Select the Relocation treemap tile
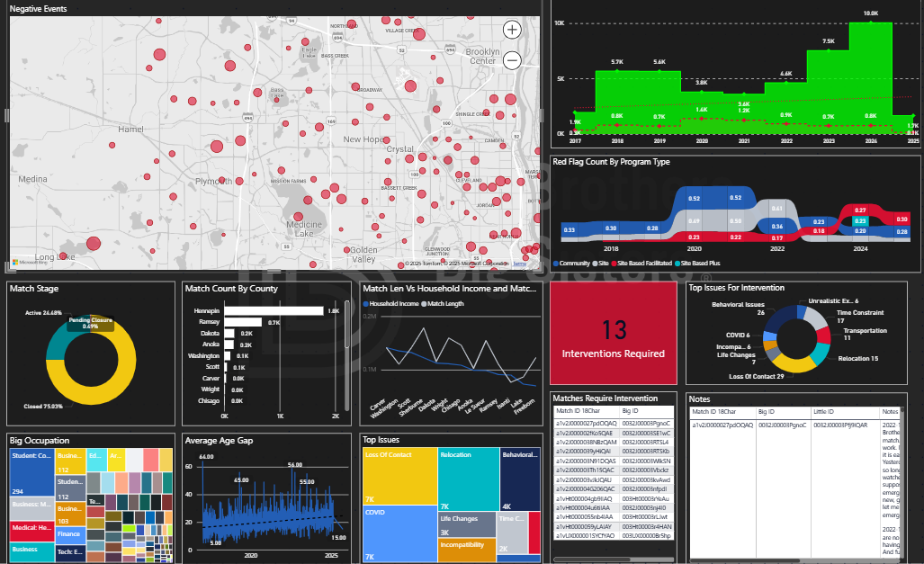 click(x=469, y=479)
